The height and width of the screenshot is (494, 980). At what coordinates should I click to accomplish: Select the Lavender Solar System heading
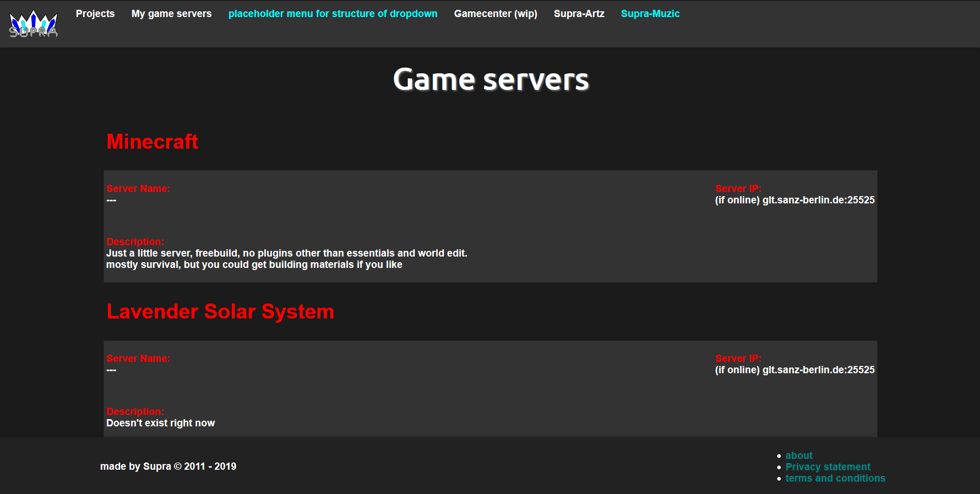coord(220,312)
